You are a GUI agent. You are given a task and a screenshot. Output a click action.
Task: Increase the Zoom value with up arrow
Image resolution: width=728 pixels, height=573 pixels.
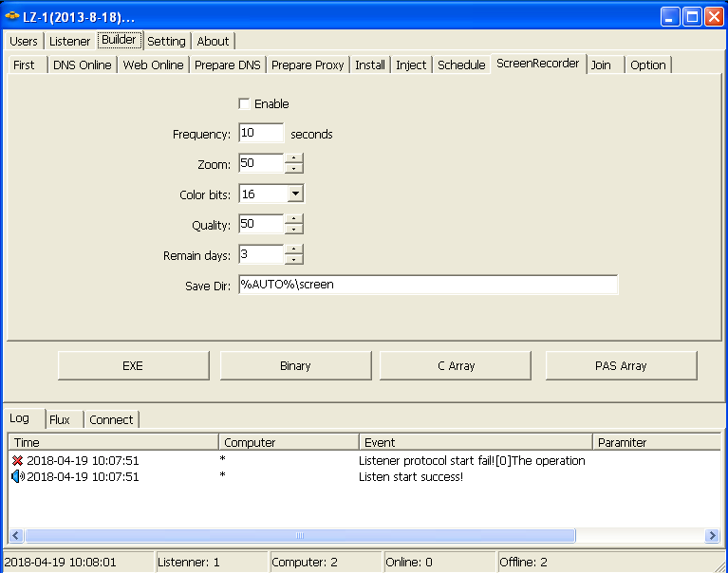click(294, 158)
